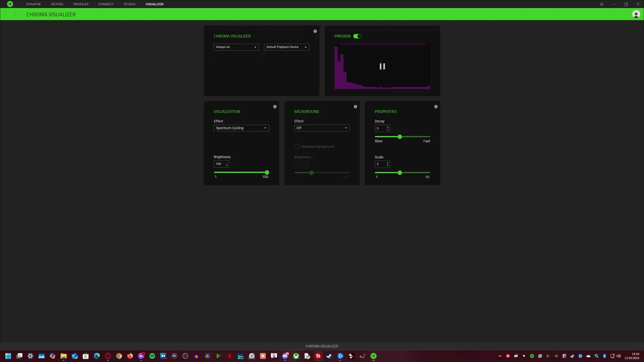
Task: Click the help icon in Chroma Visualizer panel
Action: point(315,31)
